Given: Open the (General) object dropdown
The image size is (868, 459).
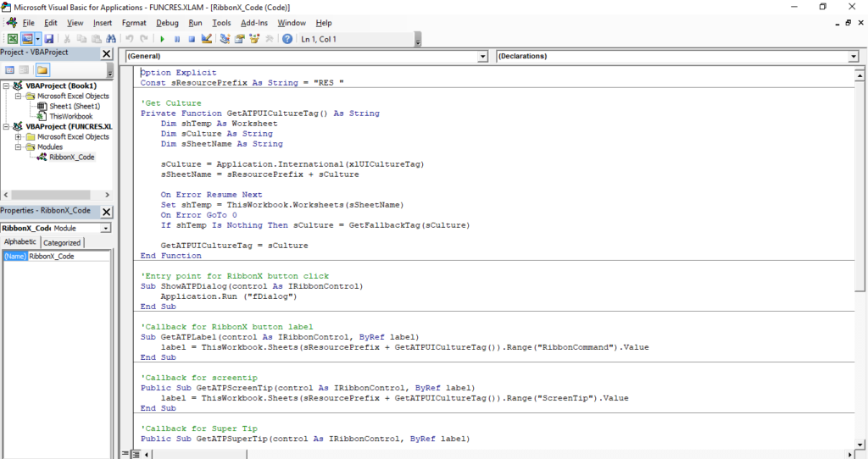Looking at the screenshot, I should (x=483, y=56).
